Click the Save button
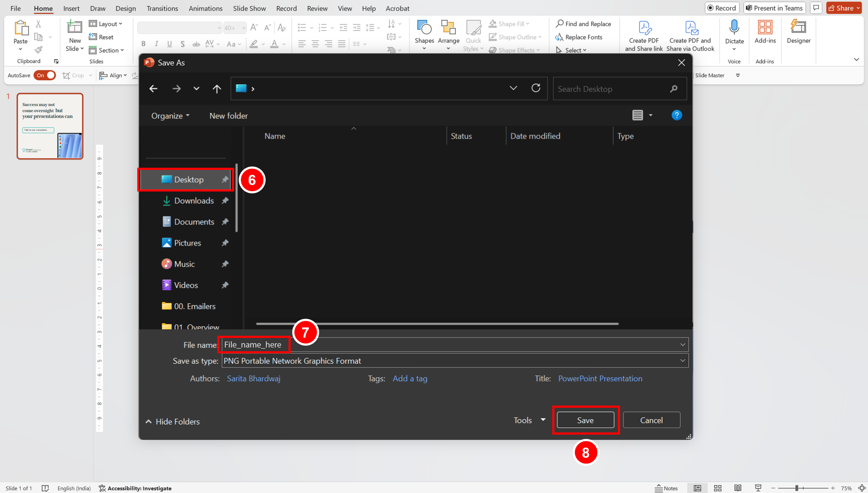 point(585,420)
